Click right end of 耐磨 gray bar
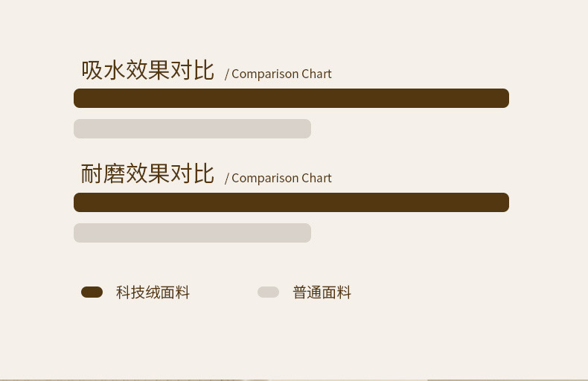The height and width of the screenshot is (381, 588). [x=306, y=233]
